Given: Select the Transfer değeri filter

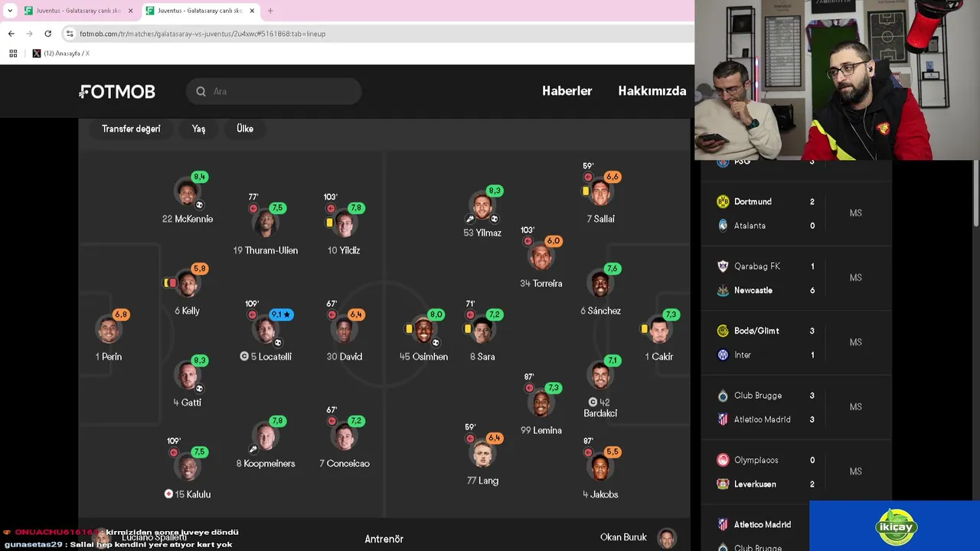Looking at the screenshot, I should tap(131, 129).
